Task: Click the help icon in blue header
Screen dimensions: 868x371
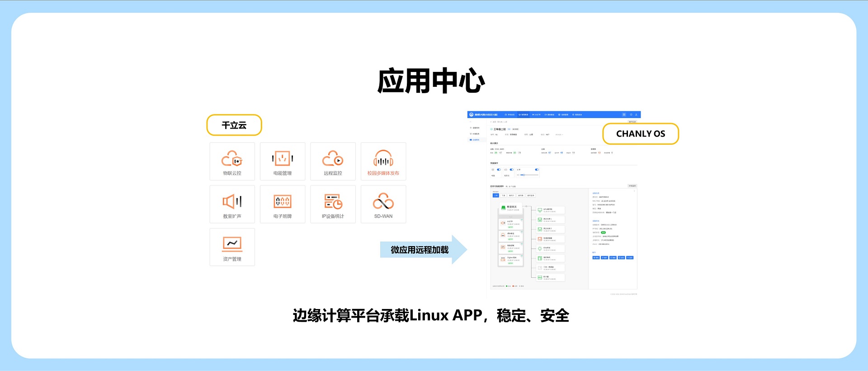Action: [631, 114]
